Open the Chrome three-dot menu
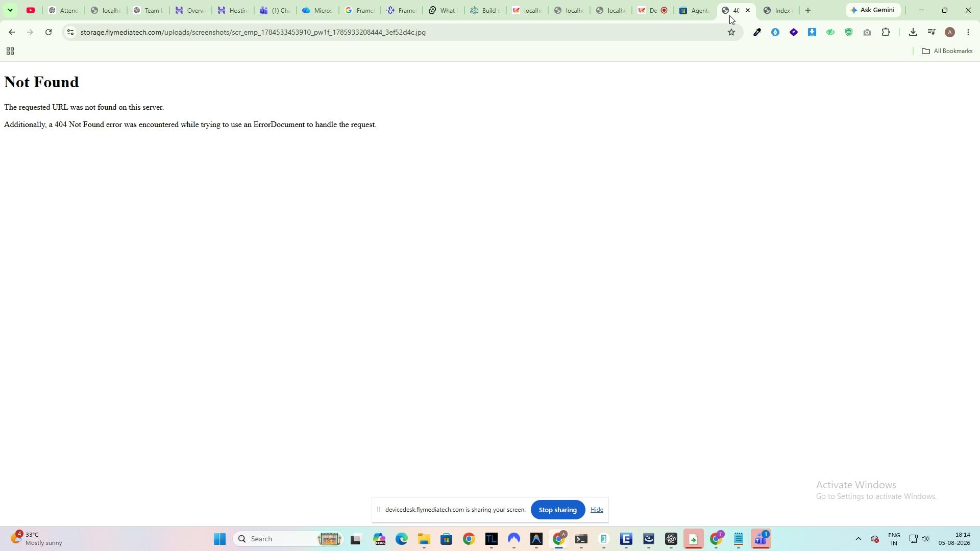980x551 pixels. [x=968, y=32]
